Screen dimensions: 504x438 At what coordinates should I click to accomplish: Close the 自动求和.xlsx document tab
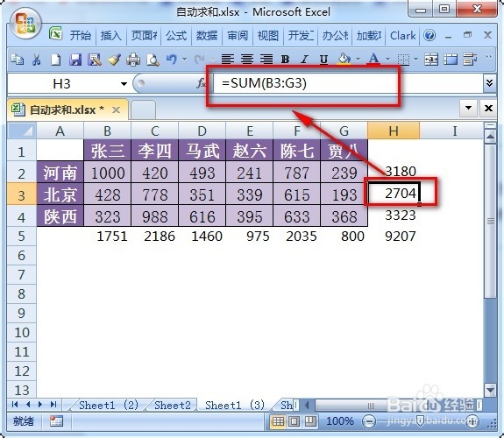point(116,110)
